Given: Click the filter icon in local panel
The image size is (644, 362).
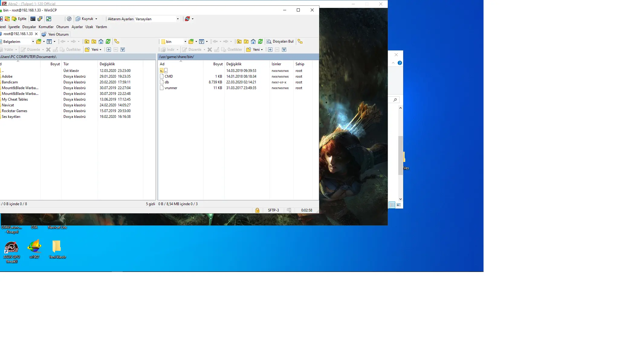Looking at the screenshot, I should click(49, 41).
